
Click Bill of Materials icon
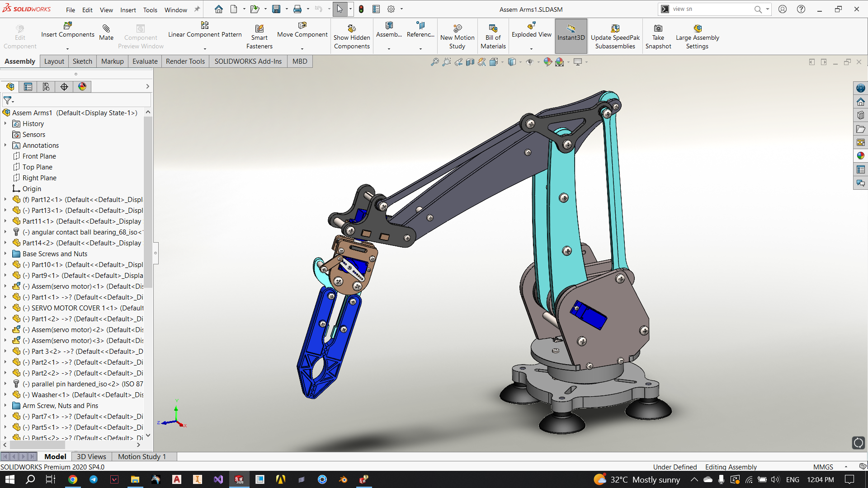click(493, 29)
